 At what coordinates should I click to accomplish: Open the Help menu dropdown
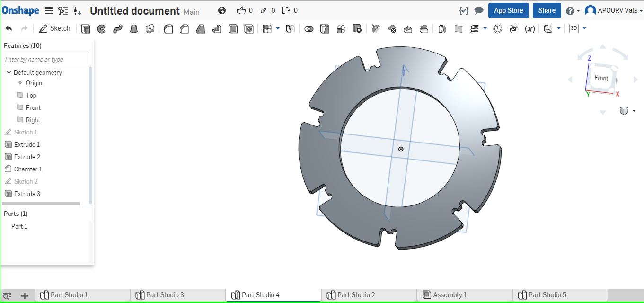pos(573,11)
